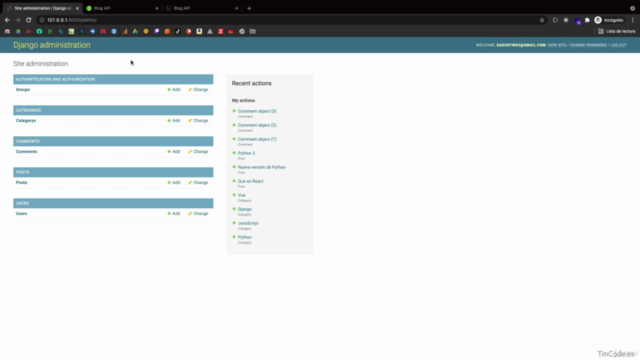Screen dimensions: 640x360
Task: Select the Site administration Django tab
Action: point(41,8)
